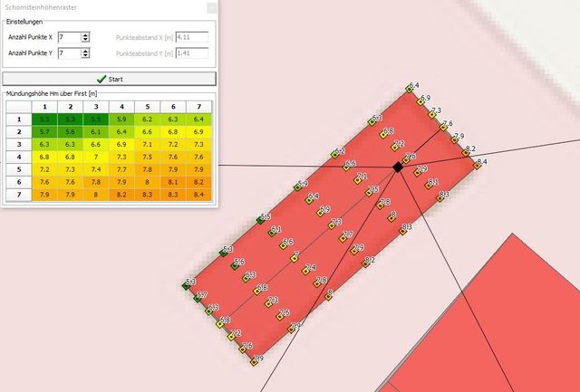Select table column header 4
The image size is (580, 392).
(x=121, y=107)
